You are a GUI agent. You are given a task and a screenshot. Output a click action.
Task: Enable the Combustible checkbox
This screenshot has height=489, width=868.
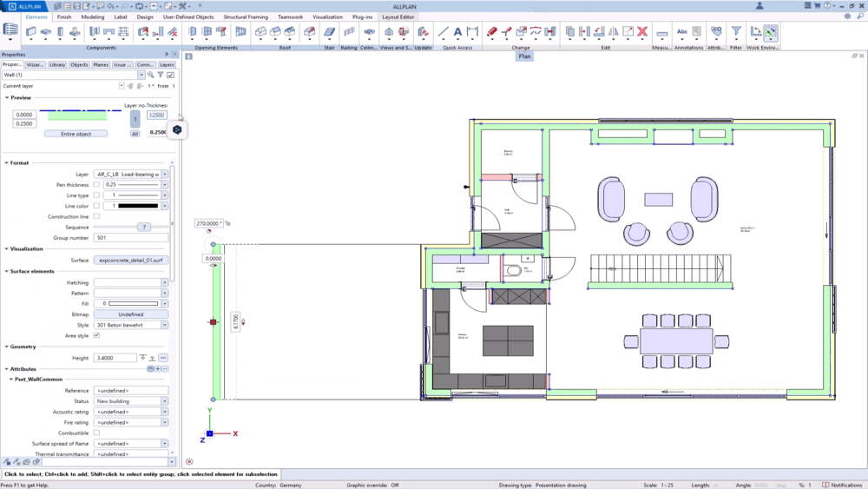pyautogui.click(x=96, y=433)
